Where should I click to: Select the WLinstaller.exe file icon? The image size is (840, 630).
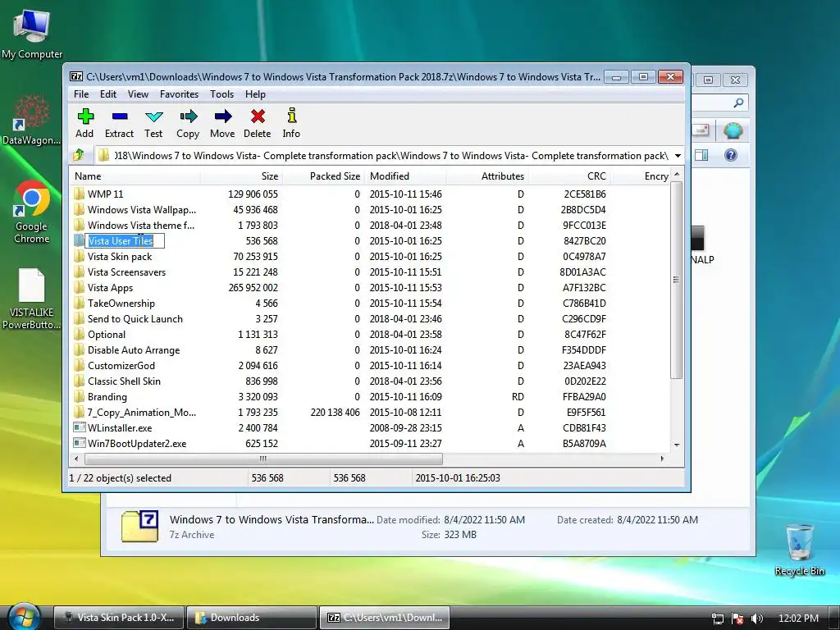(x=80, y=427)
